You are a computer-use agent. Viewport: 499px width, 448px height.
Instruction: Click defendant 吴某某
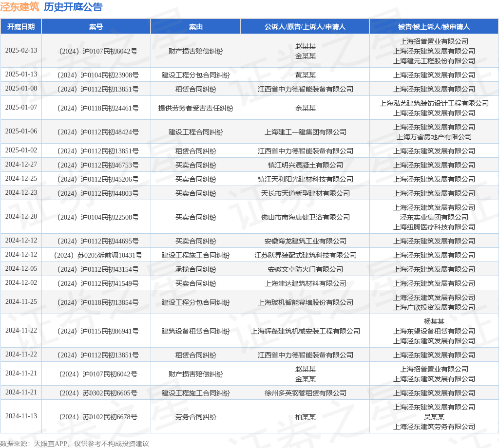434,417
